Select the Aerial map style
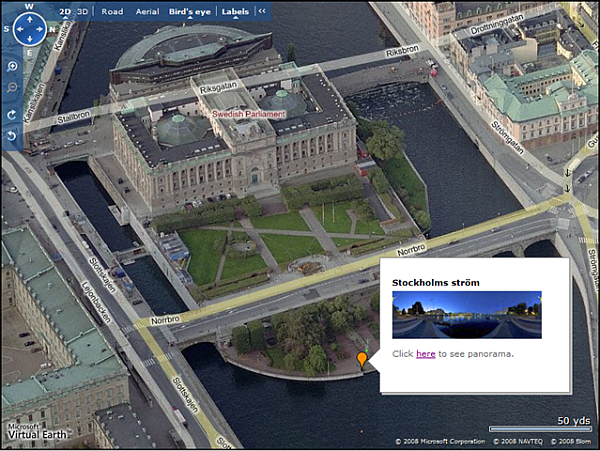The height and width of the screenshot is (451, 600). point(147,11)
